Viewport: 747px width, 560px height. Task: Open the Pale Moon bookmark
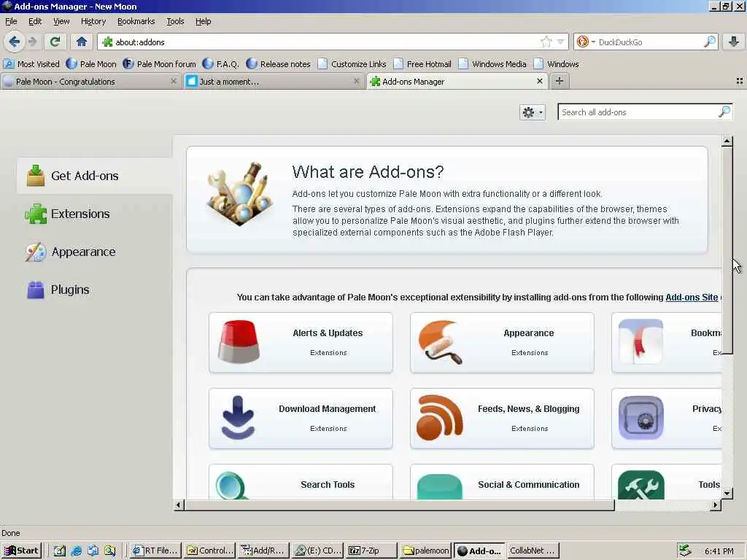(91, 64)
